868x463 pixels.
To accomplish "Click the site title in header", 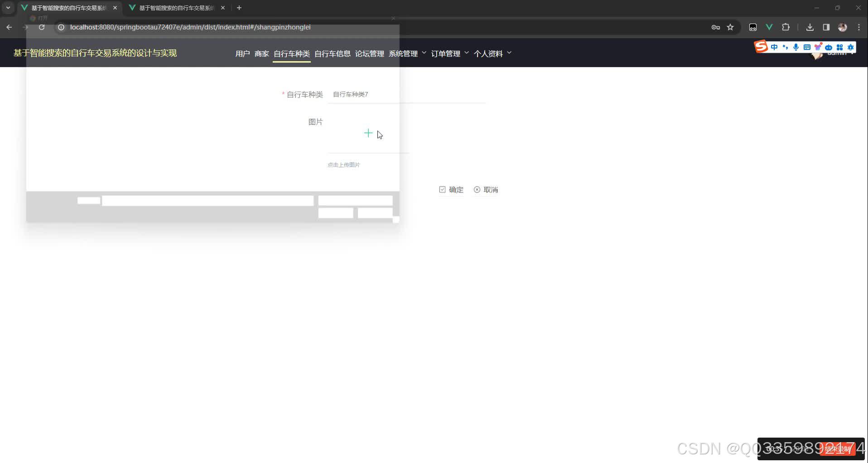I will click(x=95, y=53).
